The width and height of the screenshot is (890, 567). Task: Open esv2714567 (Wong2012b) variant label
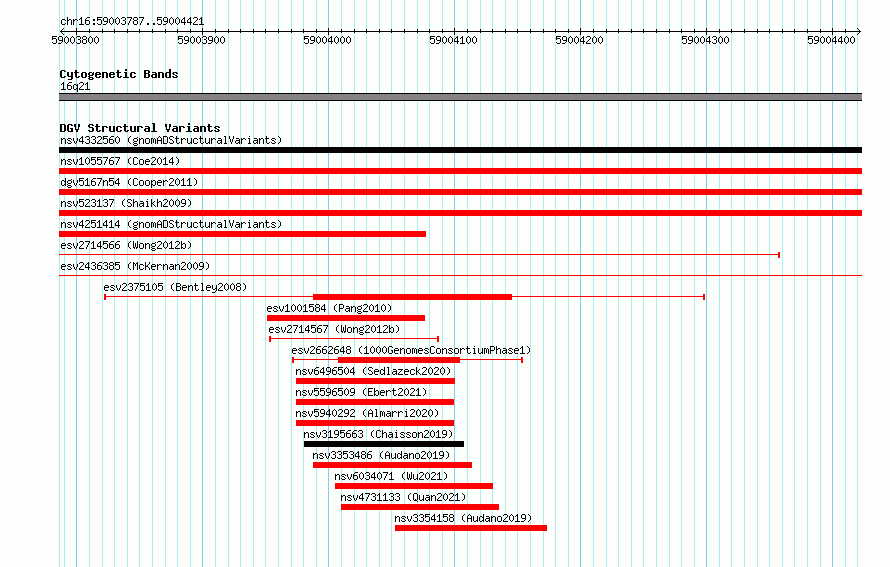coord(334,329)
